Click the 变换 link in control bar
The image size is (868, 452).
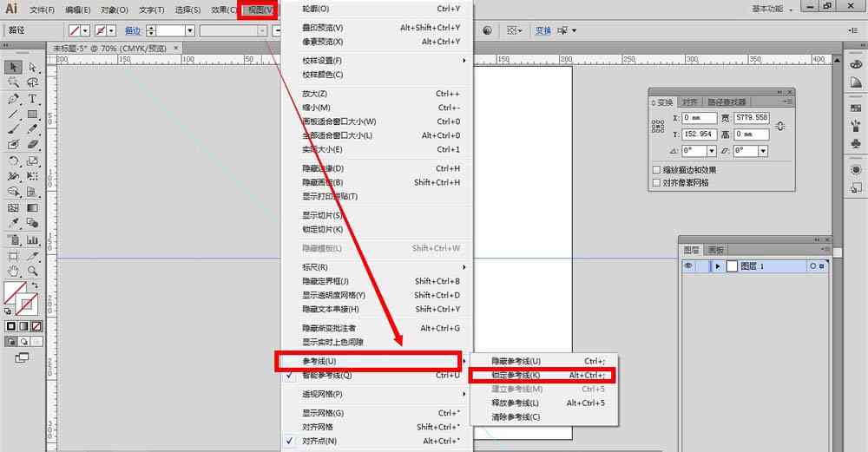click(543, 31)
